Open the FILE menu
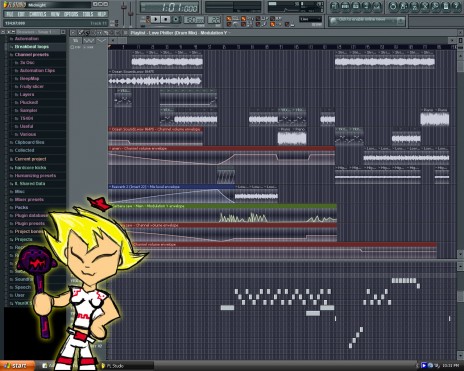 10,14
